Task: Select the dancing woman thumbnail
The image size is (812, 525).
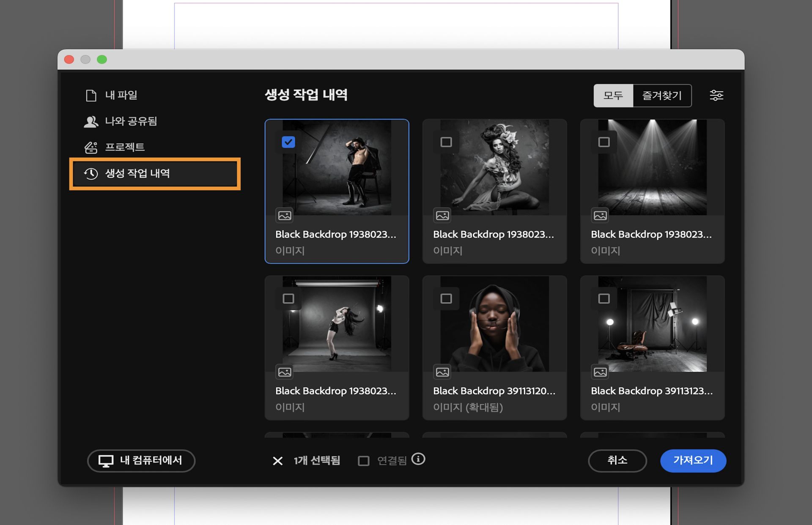Action: pyautogui.click(x=337, y=325)
